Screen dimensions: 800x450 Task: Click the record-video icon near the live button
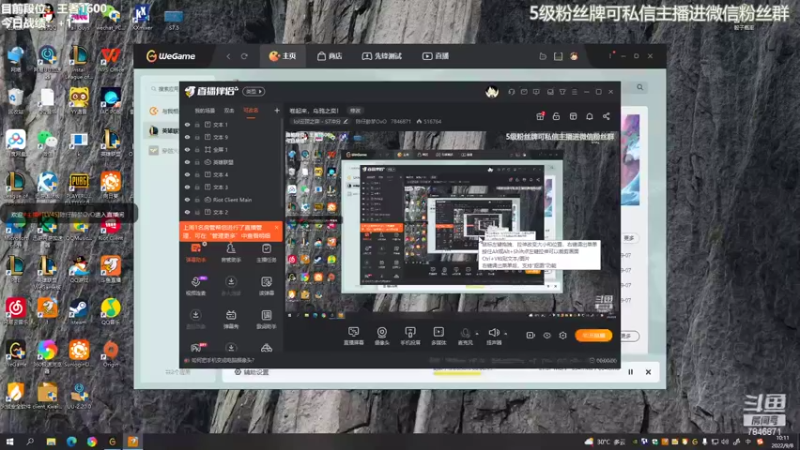click(x=531, y=335)
